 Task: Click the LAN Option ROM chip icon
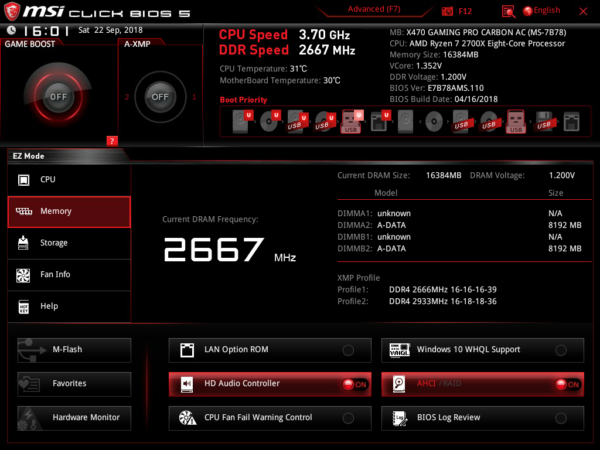pos(187,350)
